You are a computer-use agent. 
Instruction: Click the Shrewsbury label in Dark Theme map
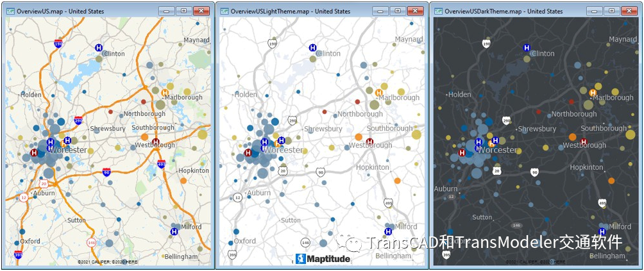tap(537, 129)
